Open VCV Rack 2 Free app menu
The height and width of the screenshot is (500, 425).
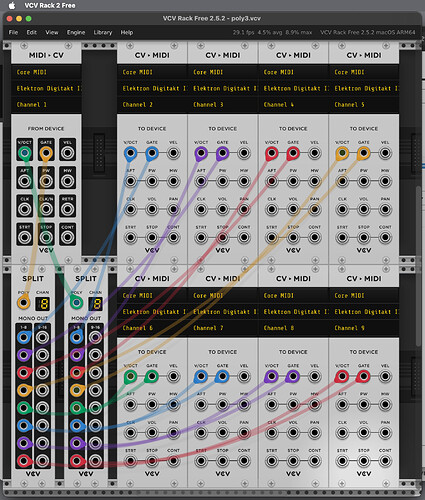coord(50,5)
